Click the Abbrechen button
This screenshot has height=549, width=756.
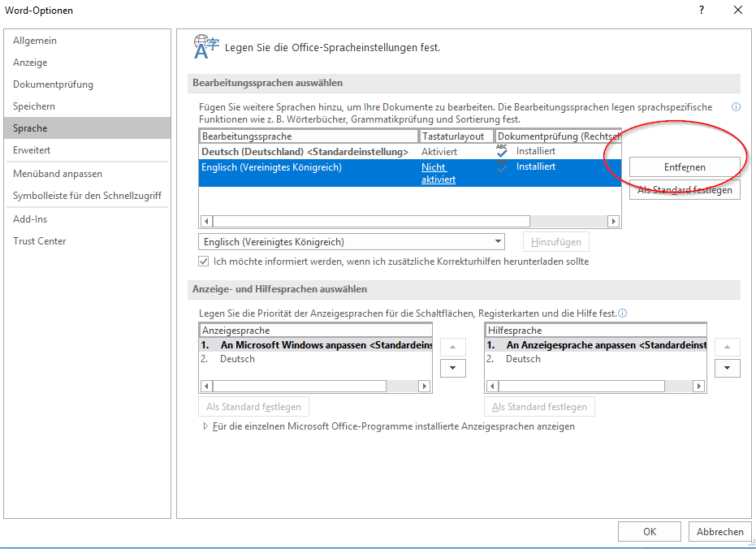click(x=719, y=532)
